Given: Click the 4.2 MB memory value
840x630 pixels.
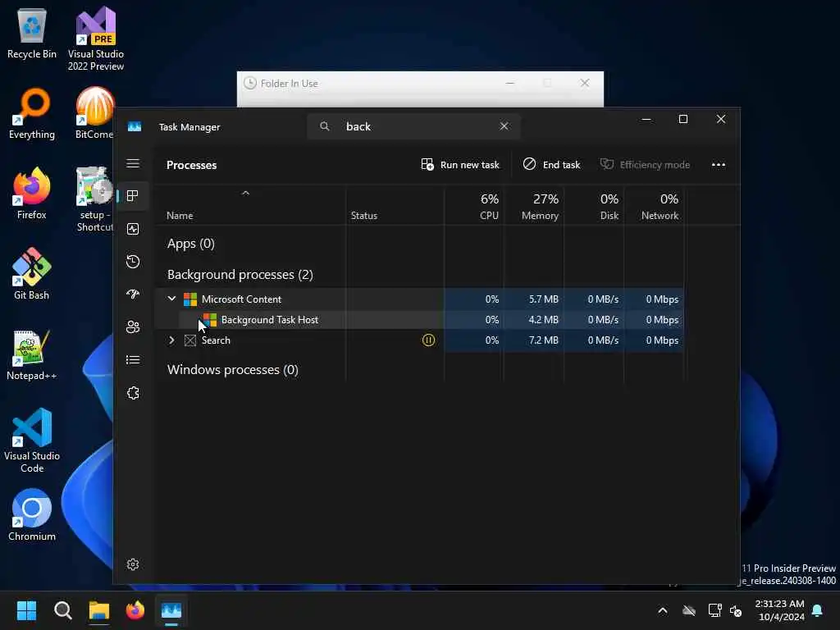Looking at the screenshot, I should pos(543,320).
